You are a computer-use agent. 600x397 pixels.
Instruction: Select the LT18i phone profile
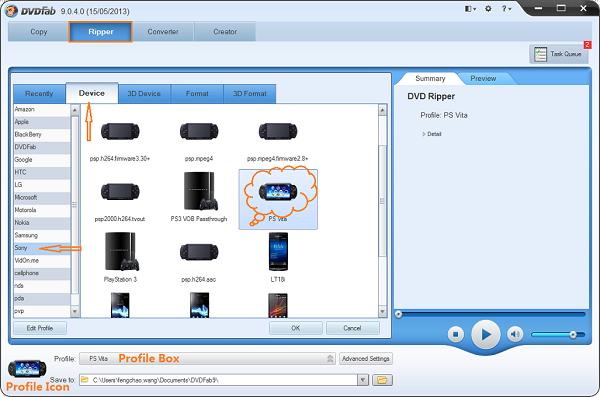pos(278,258)
